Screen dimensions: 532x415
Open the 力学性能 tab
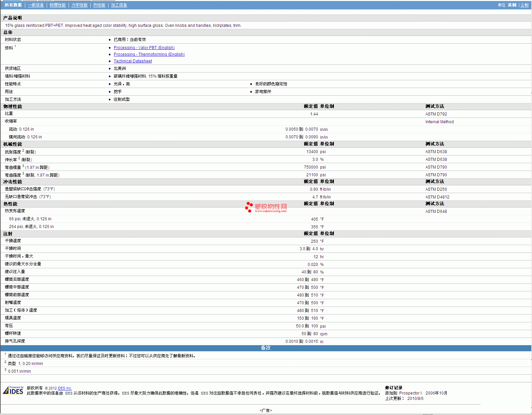79,5
